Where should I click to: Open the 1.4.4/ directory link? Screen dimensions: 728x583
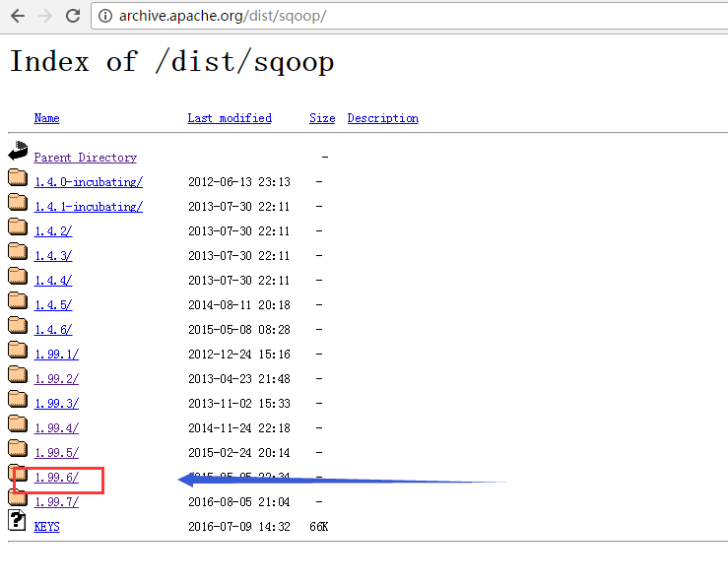pos(53,281)
